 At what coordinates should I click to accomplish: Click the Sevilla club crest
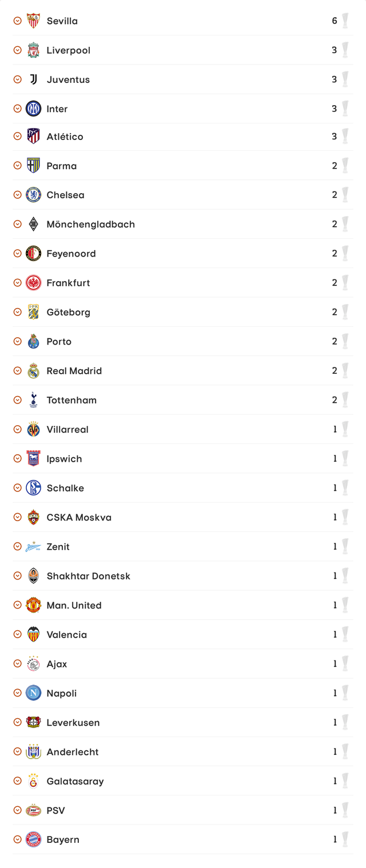33,21
